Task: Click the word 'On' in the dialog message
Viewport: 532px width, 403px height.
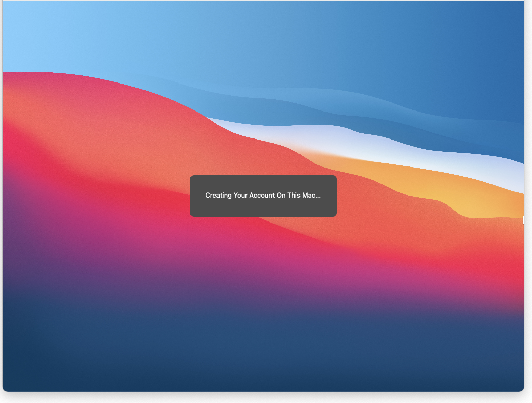Action: coord(281,195)
